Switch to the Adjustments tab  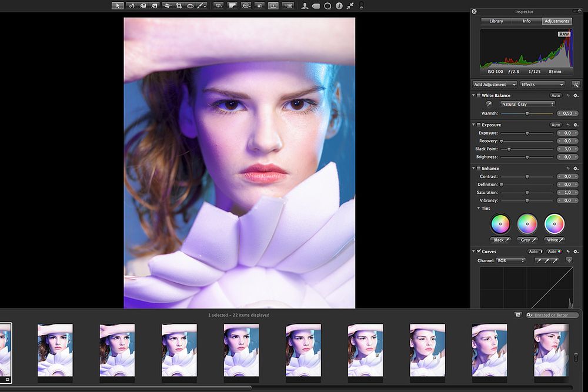[x=557, y=21]
